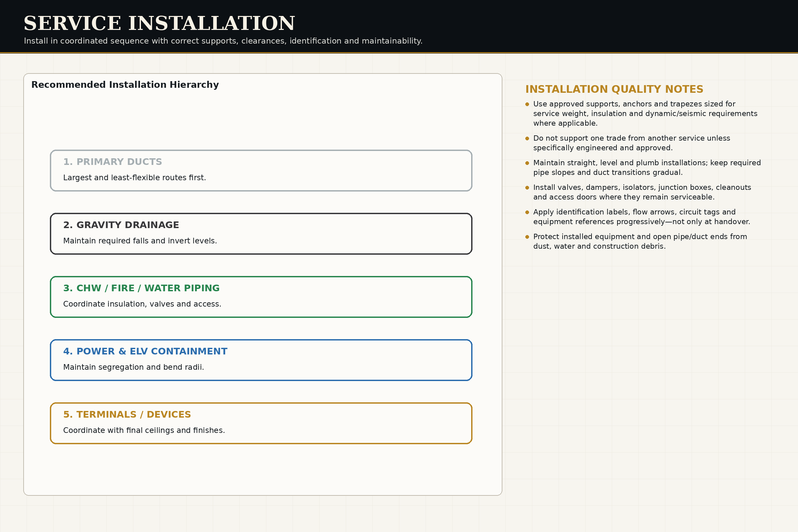This screenshot has width=798, height=532.
Task: Select the 5. TERMINALS / DEVICES heading
Action: tap(127, 415)
